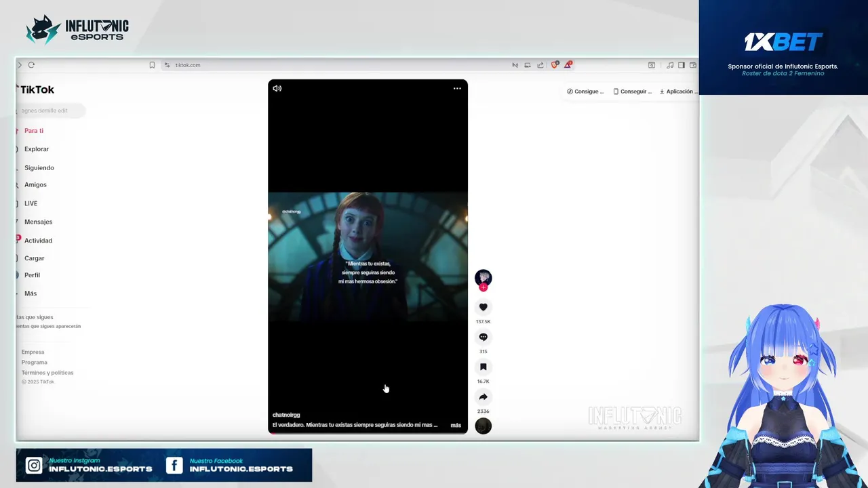Click the crossed-out N icon in toolbar
Screen dimensions: 868x488
tap(515, 65)
